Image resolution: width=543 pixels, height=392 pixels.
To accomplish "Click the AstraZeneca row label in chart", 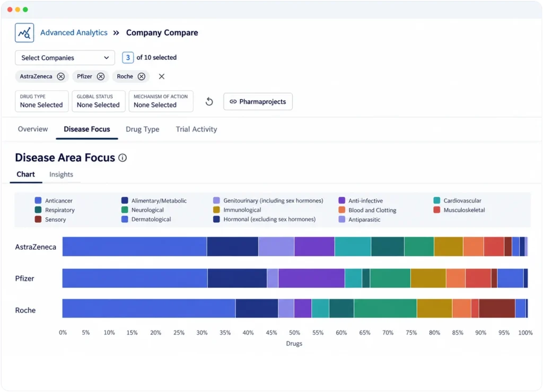I will pyautogui.click(x=36, y=247).
